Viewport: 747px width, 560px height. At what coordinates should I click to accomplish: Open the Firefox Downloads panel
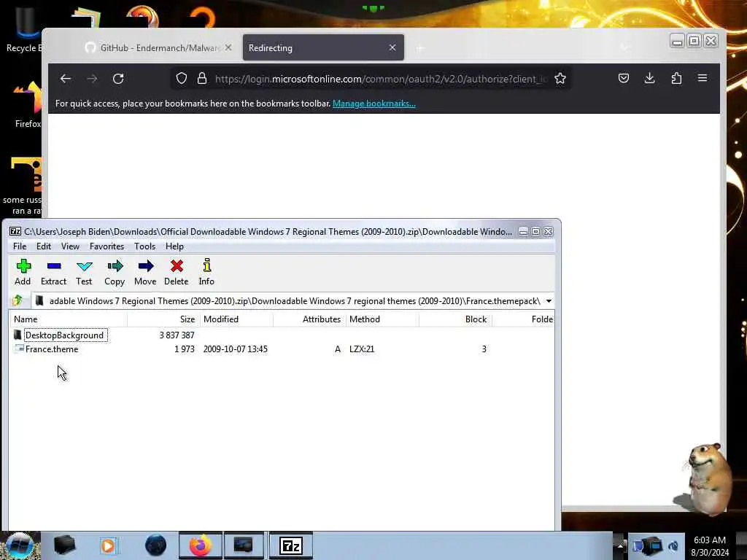click(x=649, y=78)
